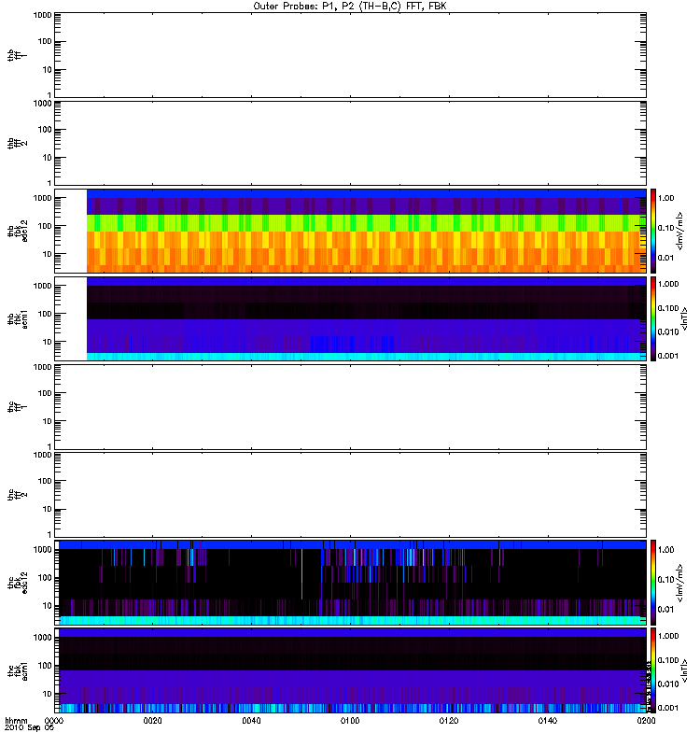Screen dimensions: 700x747
Task: Click '100' tick of thc fbk edc12 panel
Action: [45, 577]
